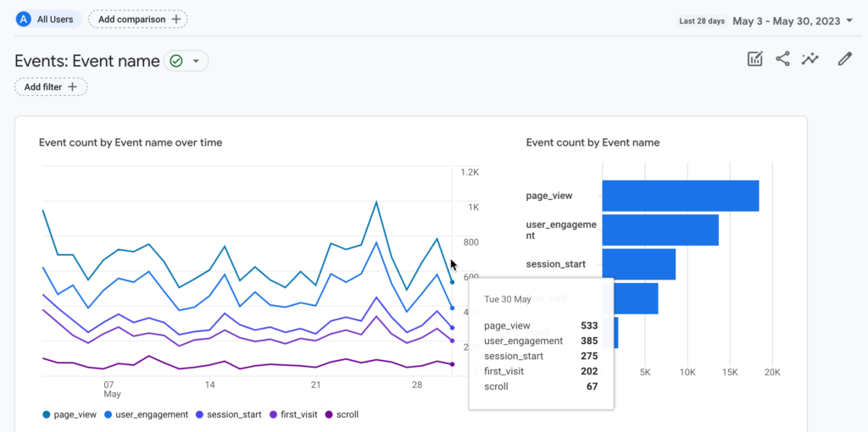Click the 21 x-axis date label
The width and height of the screenshot is (868, 432).
point(315,385)
